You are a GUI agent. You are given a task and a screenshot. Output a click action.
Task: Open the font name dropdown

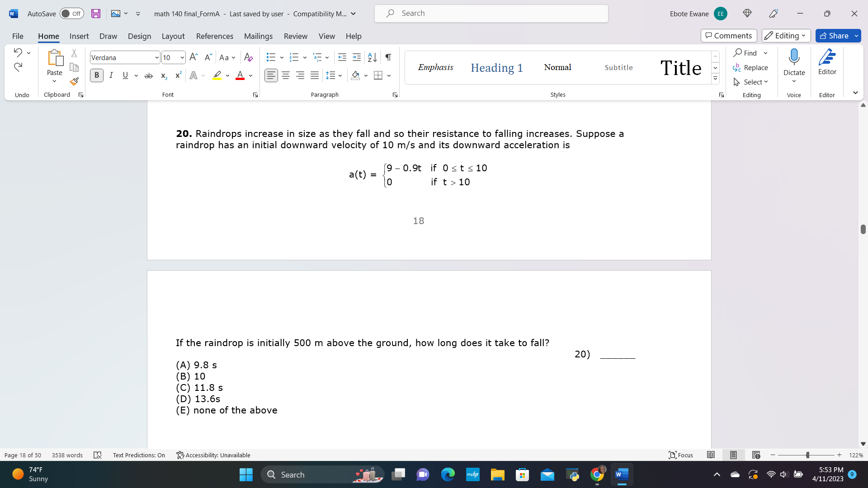(156, 57)
